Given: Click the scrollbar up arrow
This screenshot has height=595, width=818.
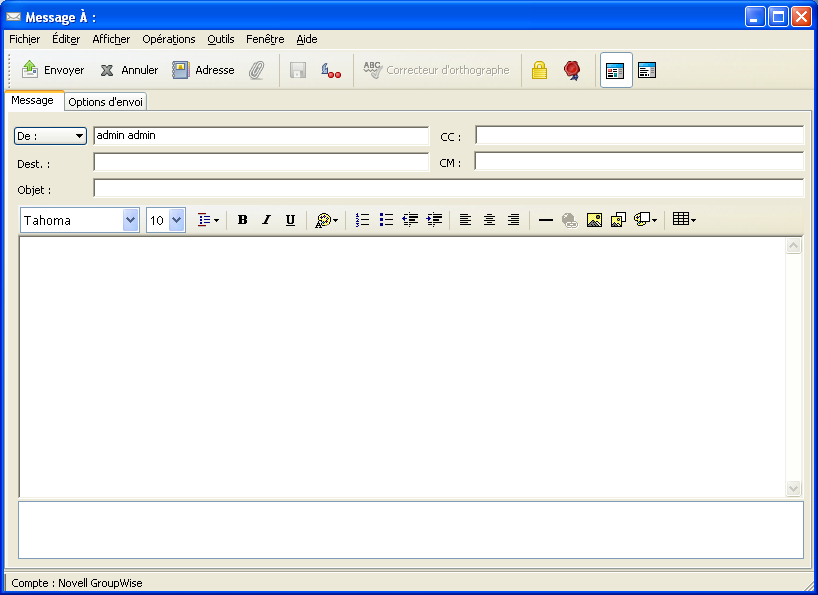Looking at the screenshot, I should 793,246.
